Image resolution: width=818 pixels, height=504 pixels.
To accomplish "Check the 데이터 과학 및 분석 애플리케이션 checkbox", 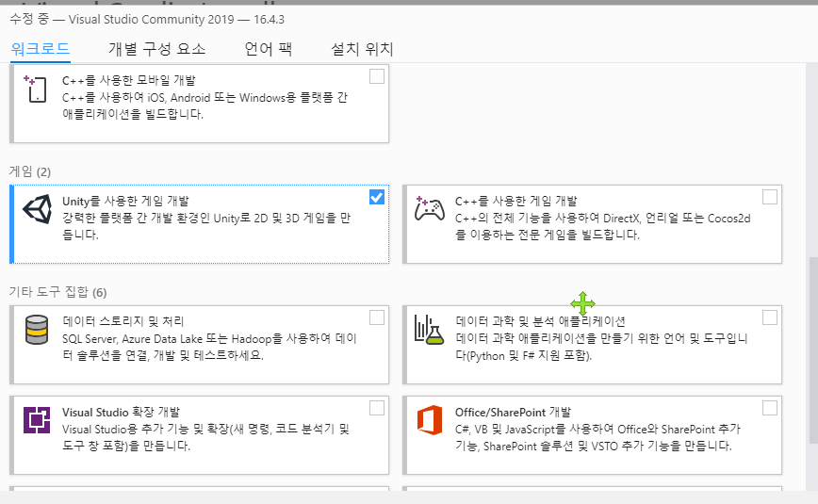I will [x=770, y=317].
